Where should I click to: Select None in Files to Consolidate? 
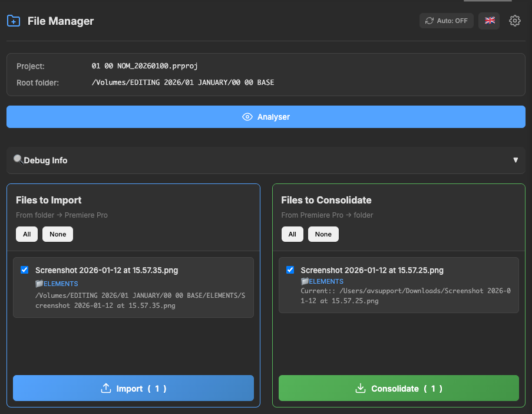[323, 234]
